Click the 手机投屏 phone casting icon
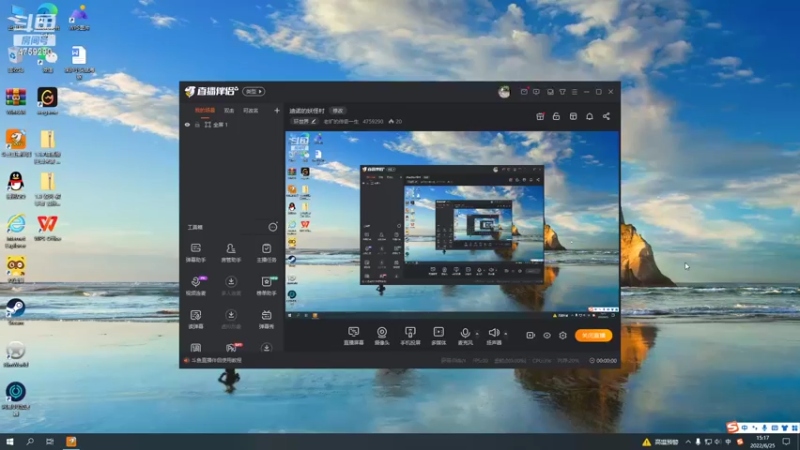Viewport: 800px width, 450px height. [410, 336]
